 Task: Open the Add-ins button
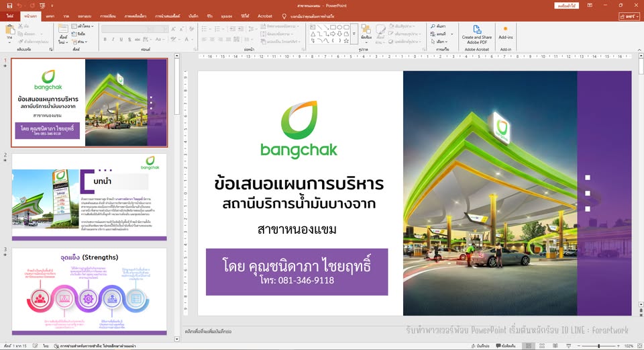506,33
